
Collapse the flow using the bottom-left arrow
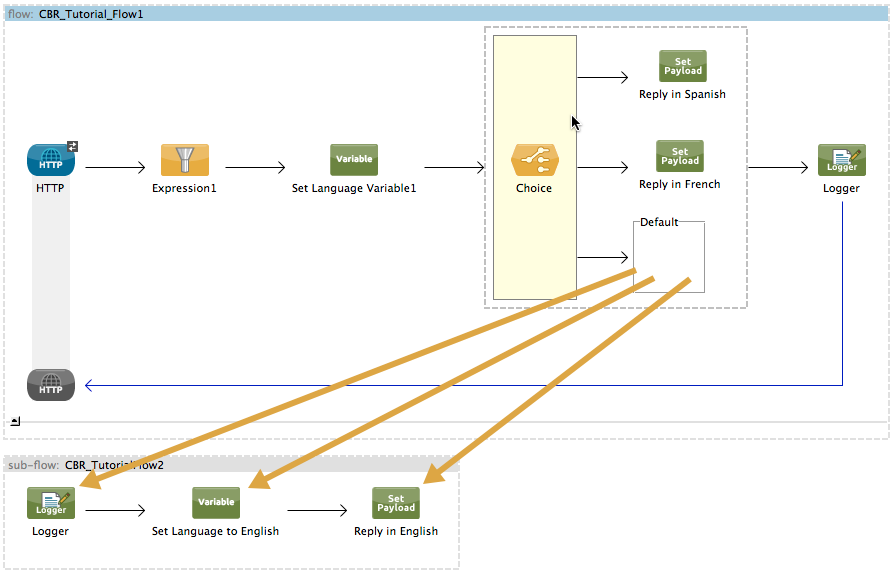click(15, 421)
